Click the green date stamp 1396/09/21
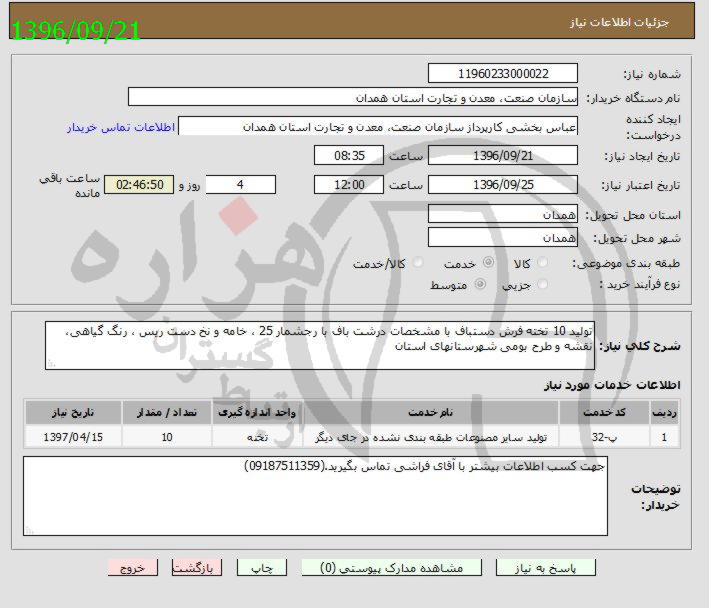709x608 pixels. (x=75, y=31)
